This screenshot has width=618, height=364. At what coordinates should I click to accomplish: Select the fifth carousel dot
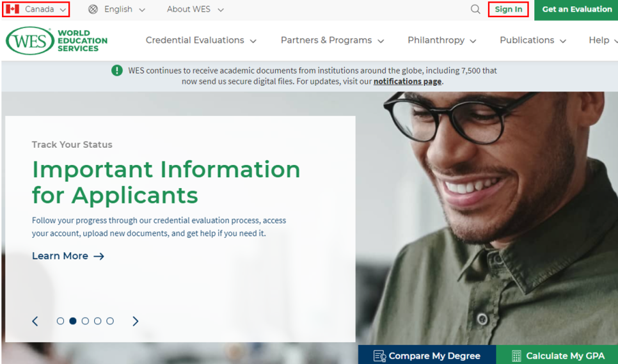coord(110,321)
